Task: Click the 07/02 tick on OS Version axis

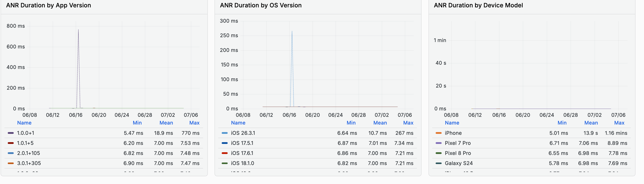Action: click(x=382, y=115)
